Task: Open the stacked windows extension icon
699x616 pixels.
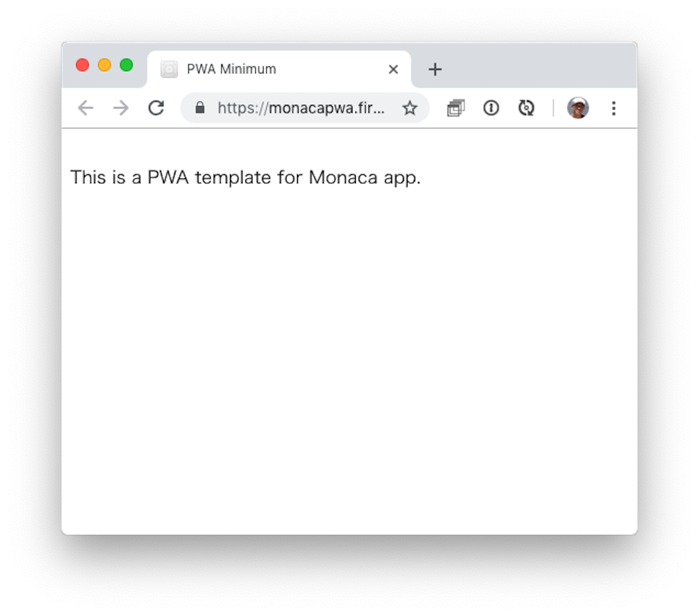Action: pyautogui.click(x=456, y=108)
